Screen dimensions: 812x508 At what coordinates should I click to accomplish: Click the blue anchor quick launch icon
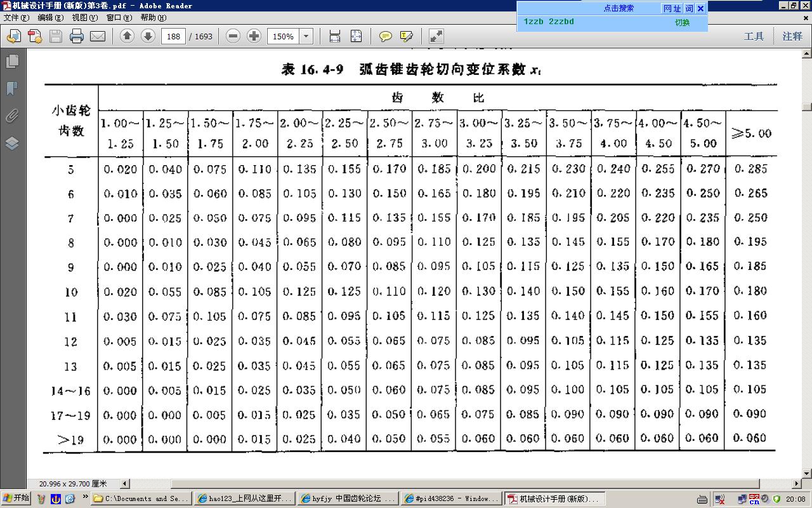(x=56, y=498)
